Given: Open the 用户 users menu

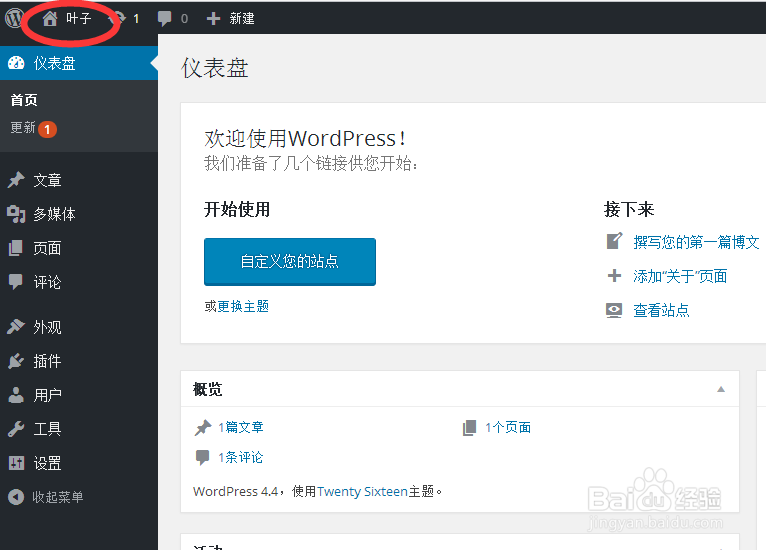Looking at the screenshot, I should coord(47,395).
